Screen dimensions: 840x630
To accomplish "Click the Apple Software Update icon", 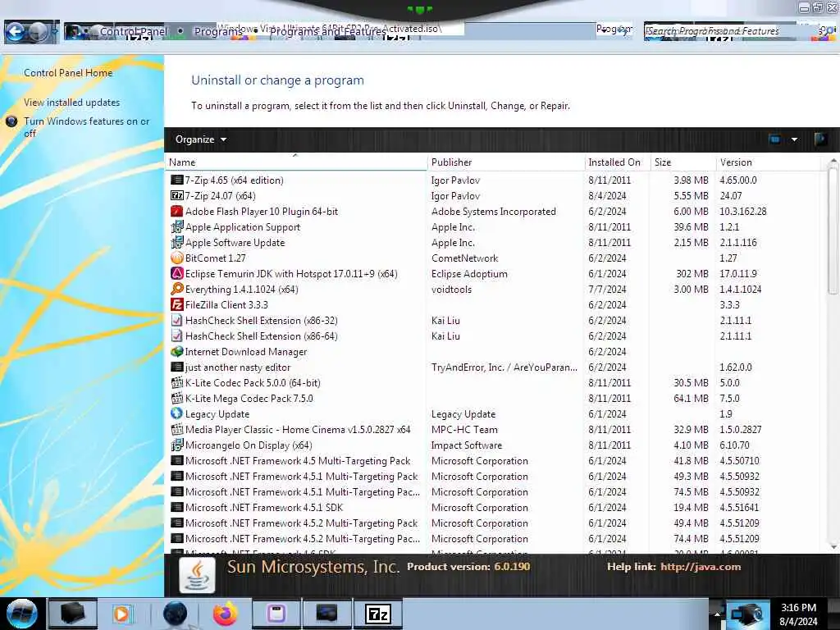I will pos(177,242).
